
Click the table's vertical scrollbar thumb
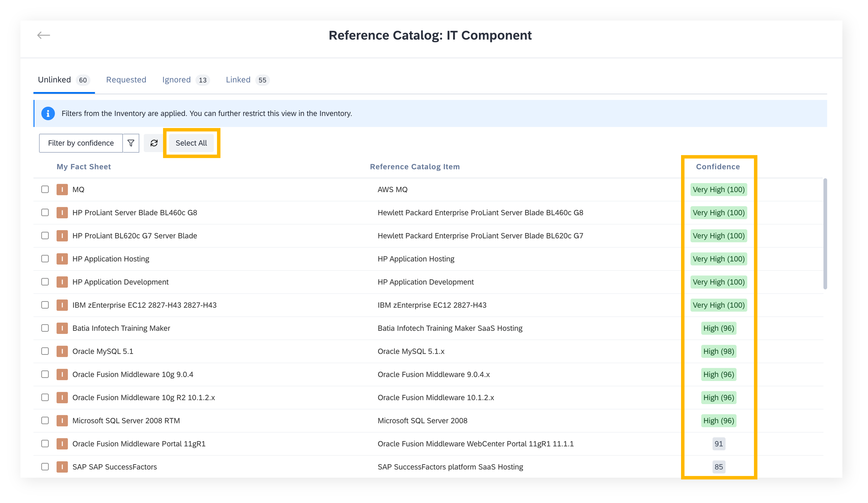click(825, 234)
